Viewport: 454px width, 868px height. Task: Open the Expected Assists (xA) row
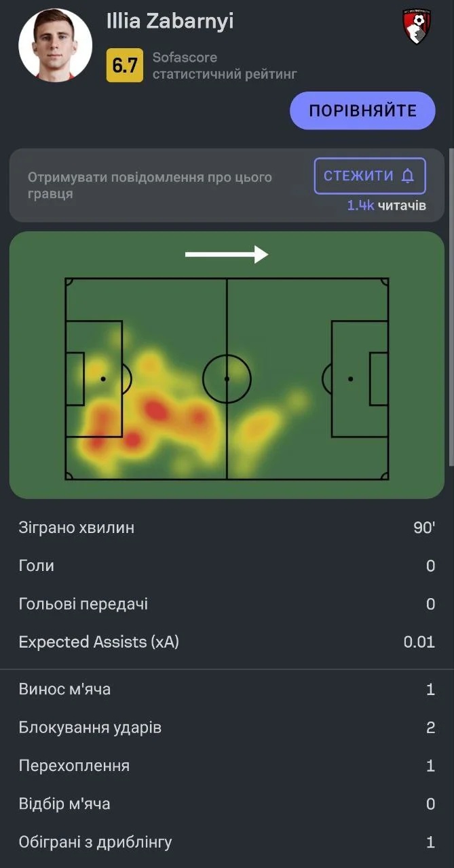(x=227, y=642)
